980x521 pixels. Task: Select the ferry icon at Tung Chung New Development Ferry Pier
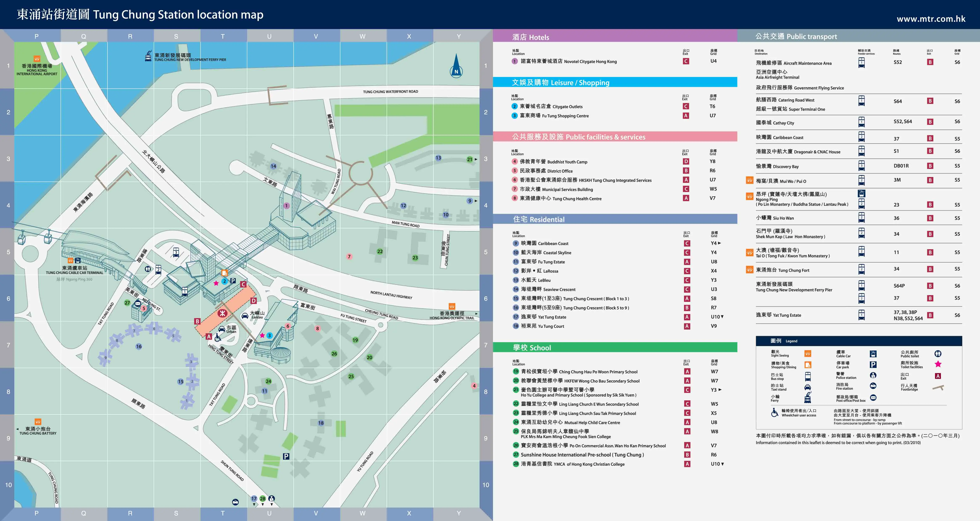tap(148, 56)
